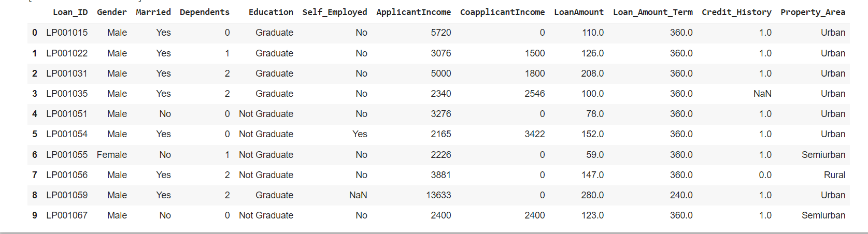This screenshot has width=868, height=234.
Task: Click the NaN Credit_History cell
Action: coord(762,94)
